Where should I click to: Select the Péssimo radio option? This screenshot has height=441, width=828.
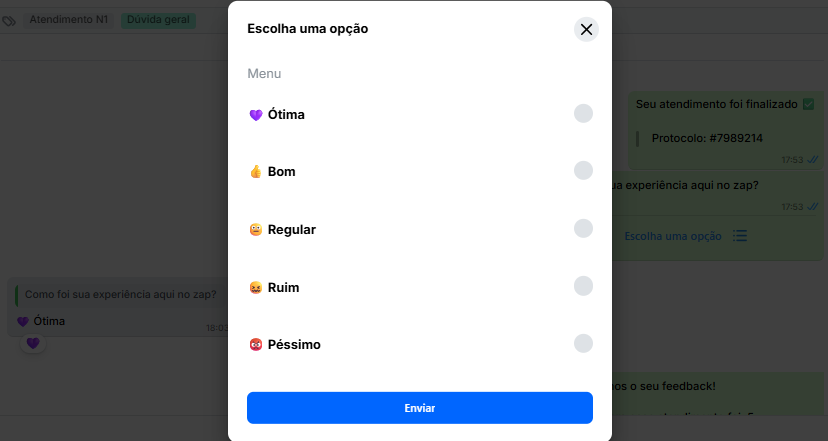tap(583, 344)
